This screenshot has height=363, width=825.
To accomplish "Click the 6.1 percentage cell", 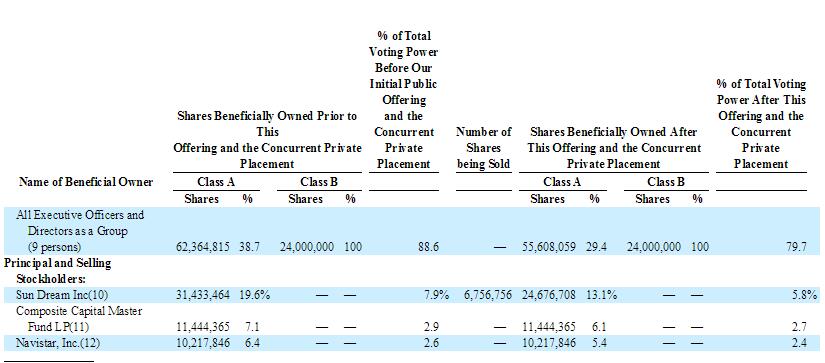I will click(599, 327).
